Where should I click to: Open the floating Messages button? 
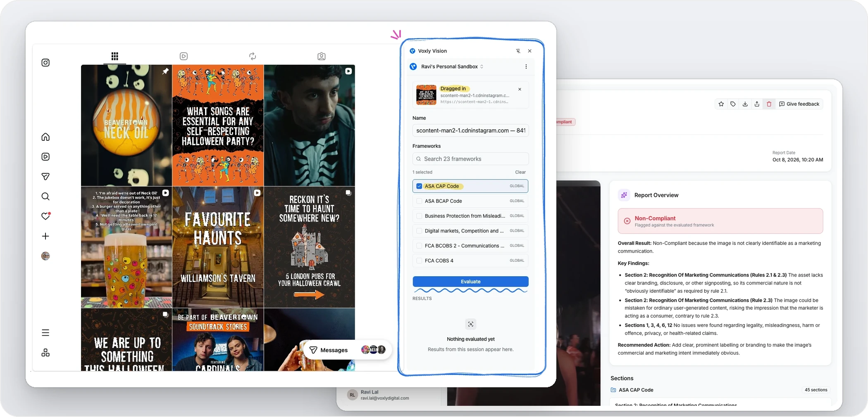pos(347,350)
